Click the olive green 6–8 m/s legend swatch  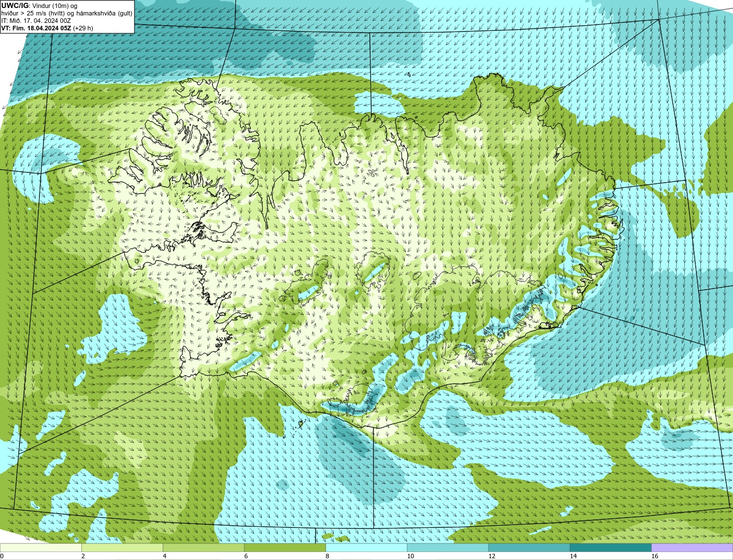285,547
